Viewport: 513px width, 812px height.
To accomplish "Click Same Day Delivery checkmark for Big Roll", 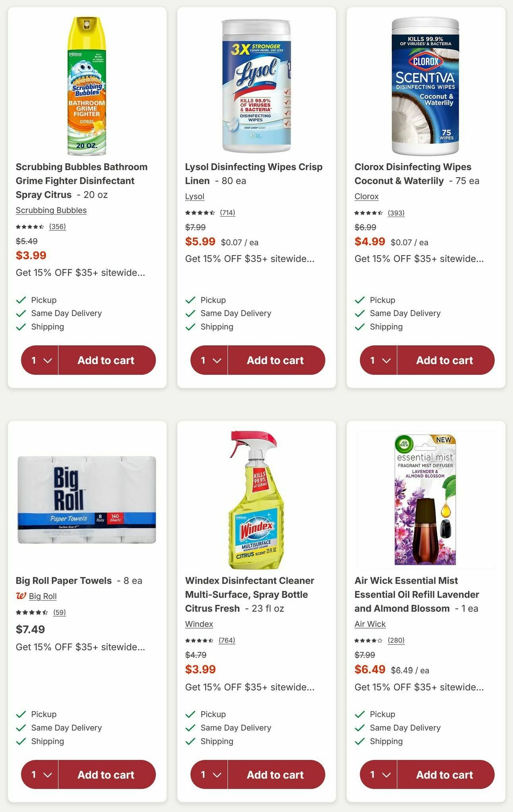I will pyautogui.click(x=20, y=727).
